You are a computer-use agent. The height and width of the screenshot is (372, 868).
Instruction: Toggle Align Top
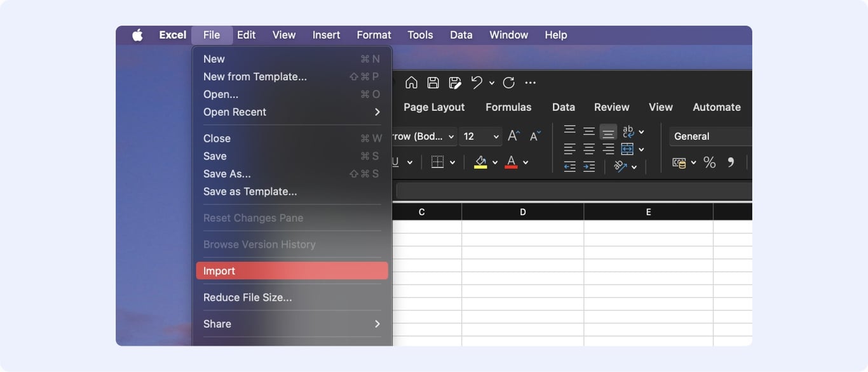(570, 130)
